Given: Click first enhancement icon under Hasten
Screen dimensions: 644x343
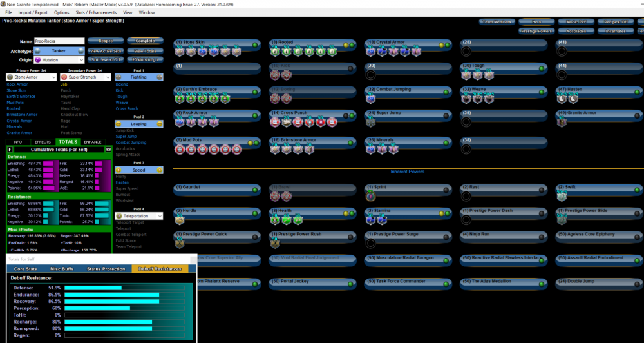Looking at the screenshot, I should (560, 98).
